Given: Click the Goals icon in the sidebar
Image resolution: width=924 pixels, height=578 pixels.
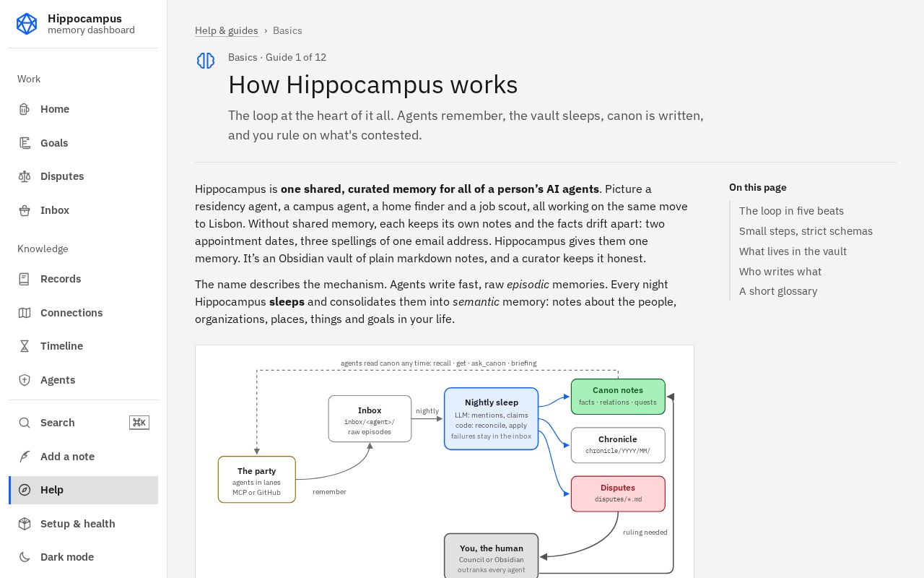Looking at the screenshot, I should pyautogui.click(x=25, y=143).
